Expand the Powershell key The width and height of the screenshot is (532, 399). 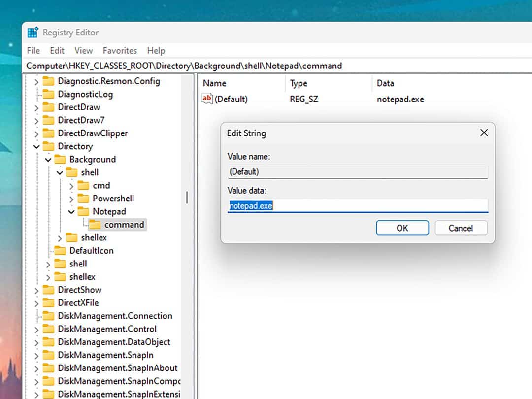tap(71, 199)
